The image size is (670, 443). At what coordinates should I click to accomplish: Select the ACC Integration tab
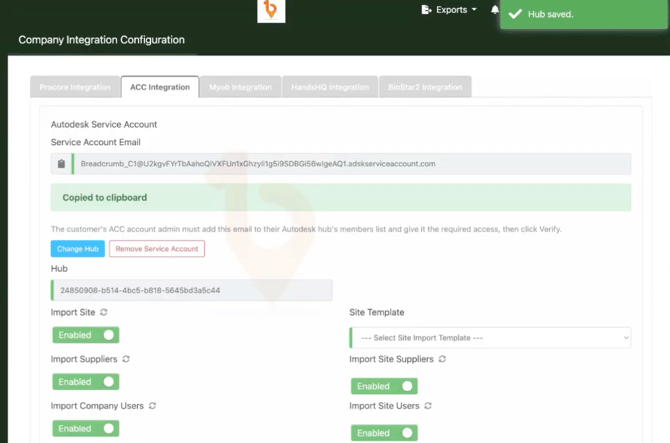160,87
